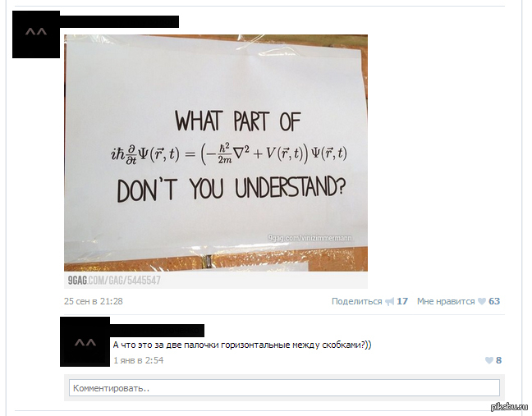Viewport: 532px width, 416px height.
Task: Open the post timestamp 25 сен в 21:28
Action: [x=94, y=301]
